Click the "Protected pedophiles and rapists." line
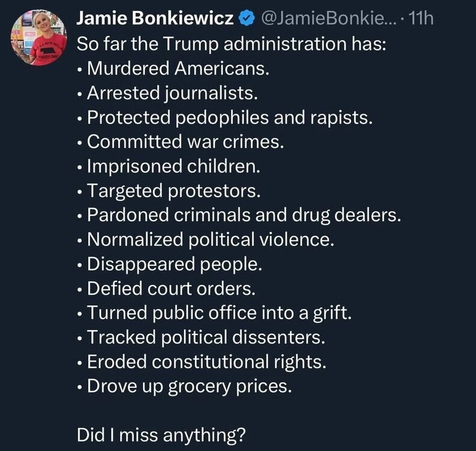Image resolution: width=476 pixels, height=451 pixels. point(230,117)
